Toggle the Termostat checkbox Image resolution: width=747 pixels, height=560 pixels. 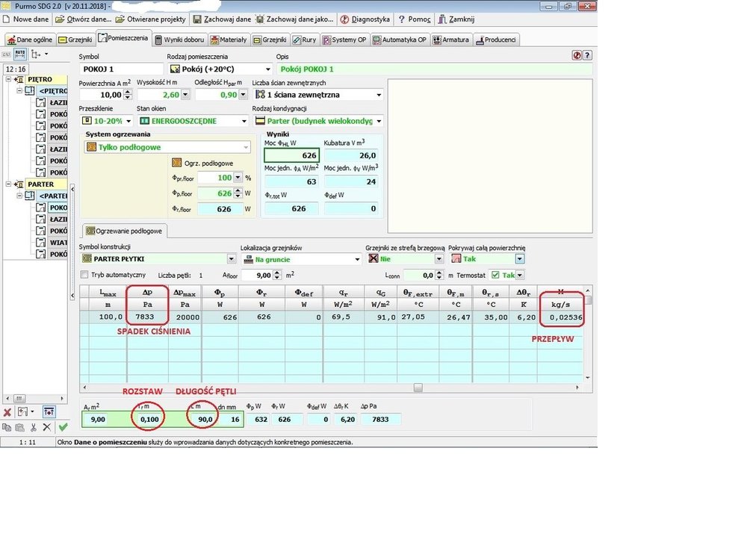[x=494, y=276]
